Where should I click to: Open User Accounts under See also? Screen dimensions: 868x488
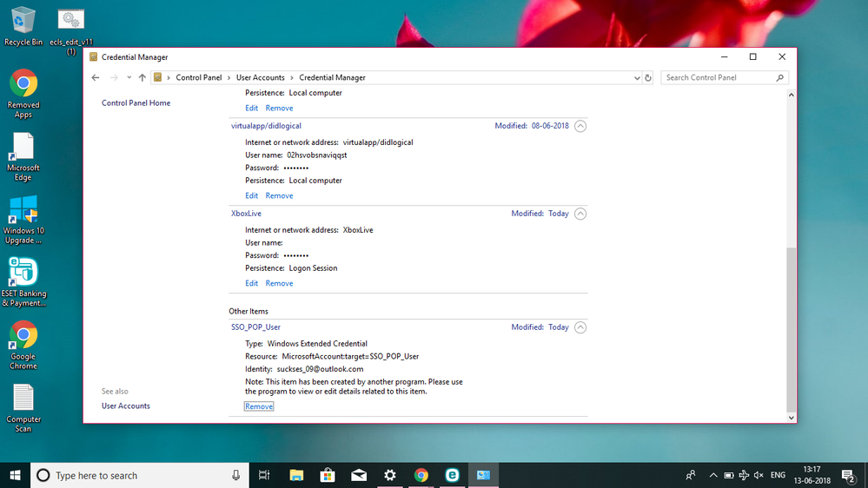point(126,406)
